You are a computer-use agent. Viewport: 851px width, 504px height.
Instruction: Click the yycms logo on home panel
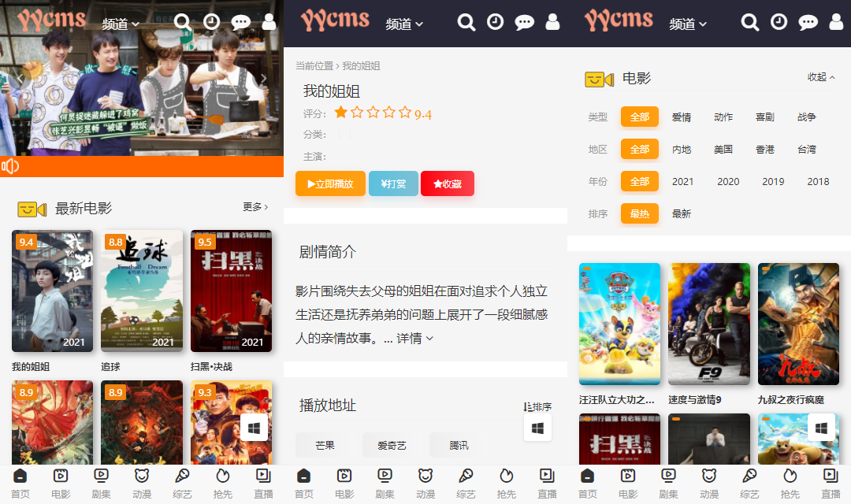click(51, 20)
